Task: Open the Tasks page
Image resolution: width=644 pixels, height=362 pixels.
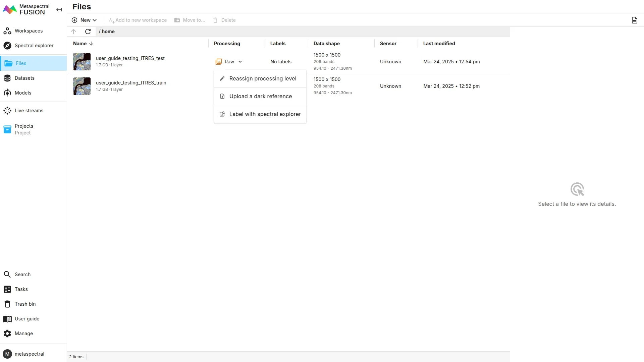Action: click(x=21, y=289)
